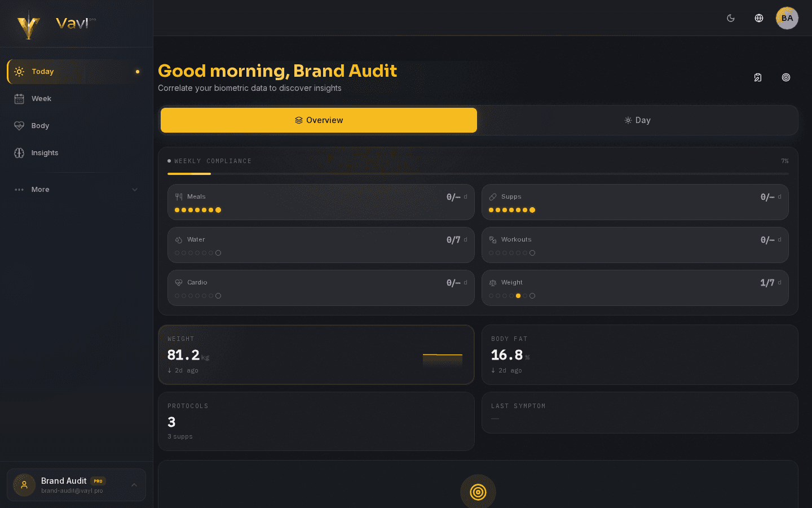This screenshot has width=812, height=508.
Task: Click the 0/7 Water count
Action: tap(453, 240)
